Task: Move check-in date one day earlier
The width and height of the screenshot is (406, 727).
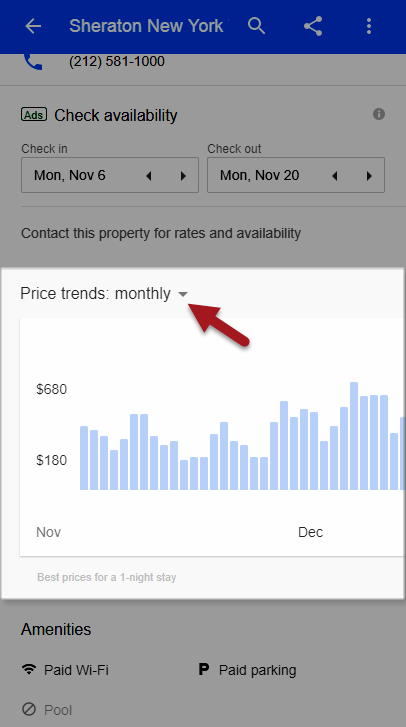Action: (149, 176)
